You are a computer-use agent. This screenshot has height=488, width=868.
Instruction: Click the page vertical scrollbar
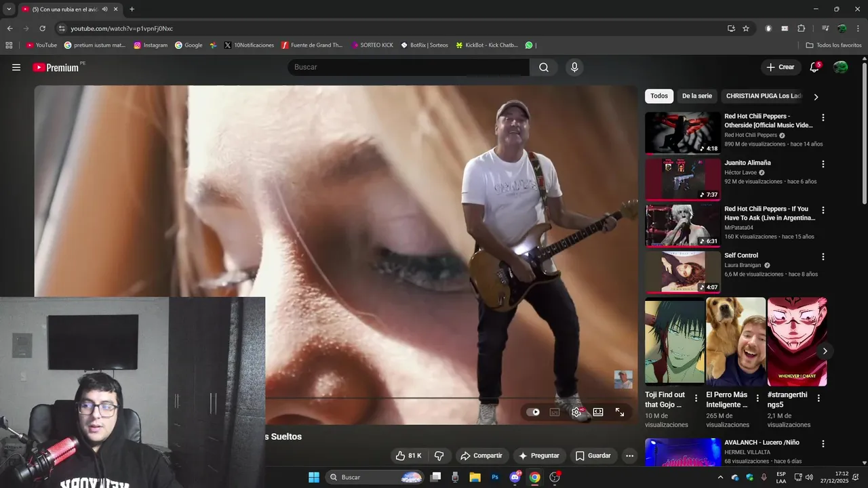pyautogui.click(x=864, y=132)
